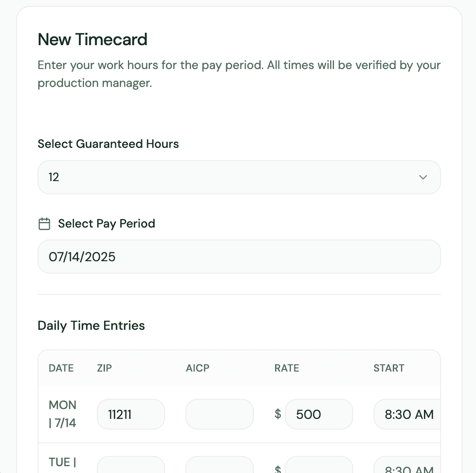Viewport: 476px width, 473px height.
Task: Select the MON | 7/14 row label
Action: [63, 414]
